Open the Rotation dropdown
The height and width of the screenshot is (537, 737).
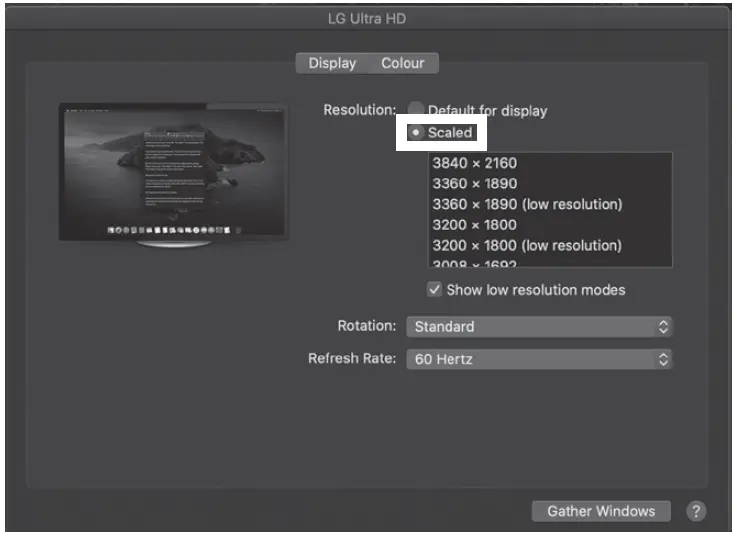539,326
